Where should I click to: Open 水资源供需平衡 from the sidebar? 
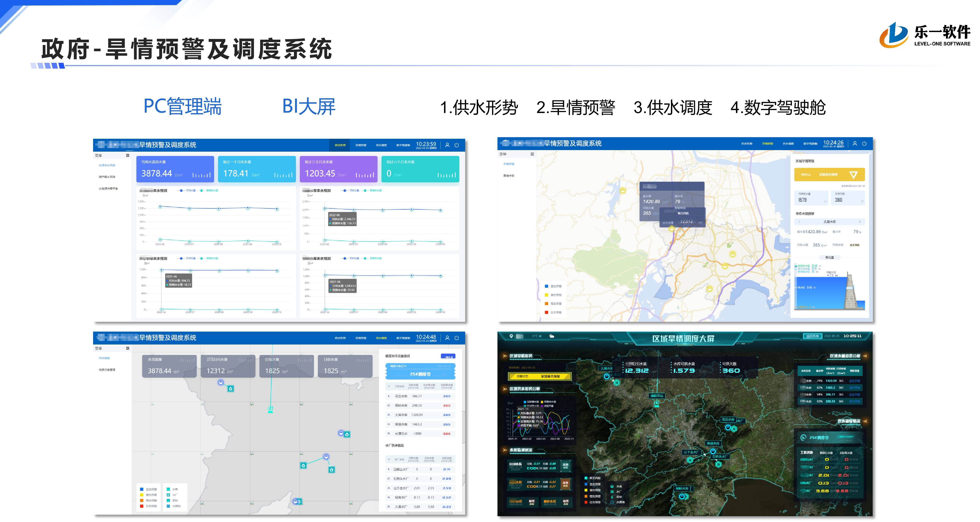pyautogui.click(x=108, y=188)
